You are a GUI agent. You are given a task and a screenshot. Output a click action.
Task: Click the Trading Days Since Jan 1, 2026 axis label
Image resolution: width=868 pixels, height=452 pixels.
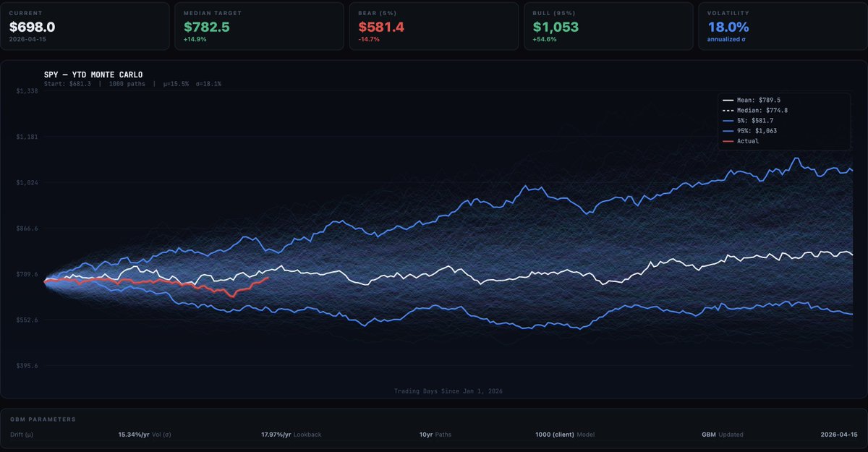(x=448, y=391)
